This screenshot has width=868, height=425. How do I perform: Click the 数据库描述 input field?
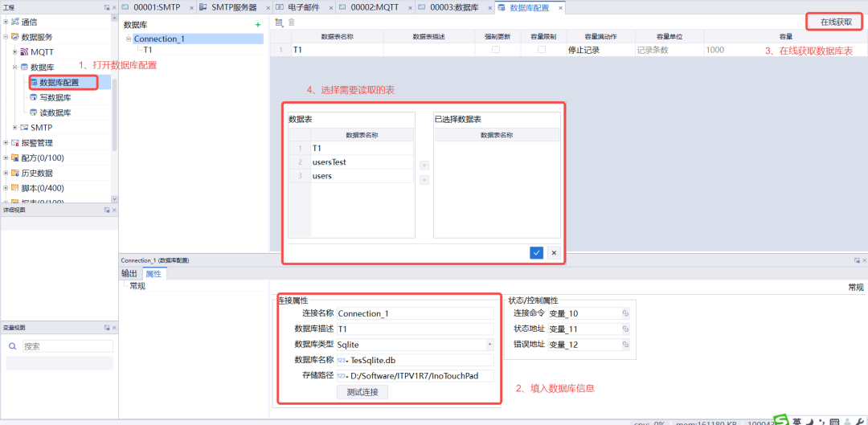415,329
